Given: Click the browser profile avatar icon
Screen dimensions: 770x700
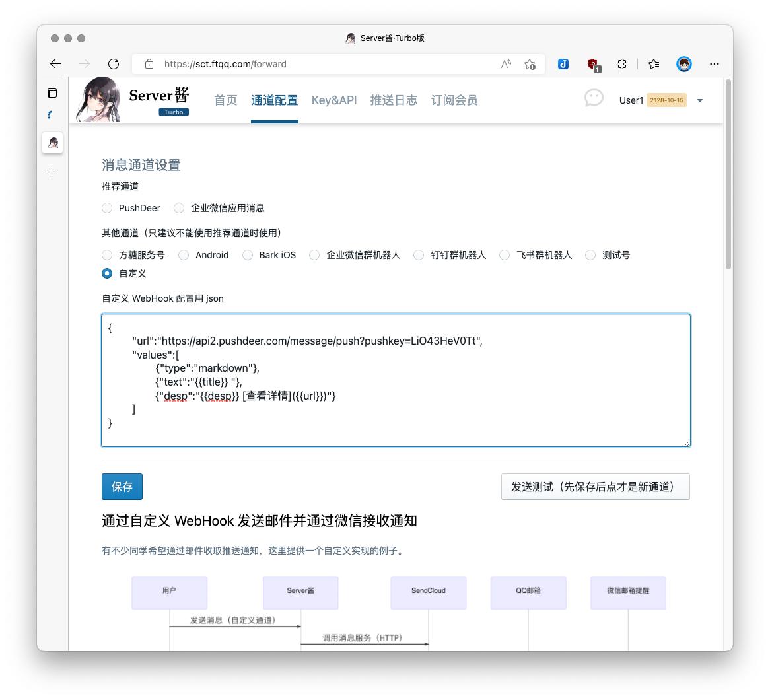Looking at the screenshot, I should (683, 64).
